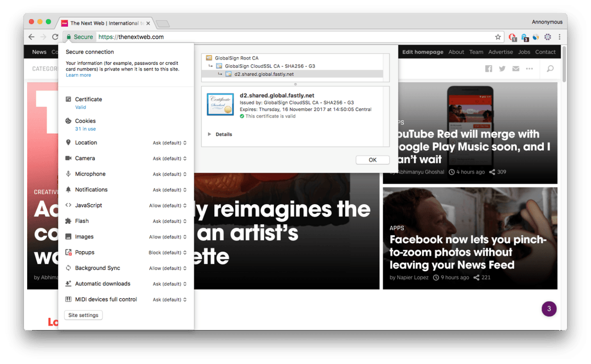The height and width of the screenshot is (364, 591).
Task: Open the Learn more link
Action: (78, 75)
